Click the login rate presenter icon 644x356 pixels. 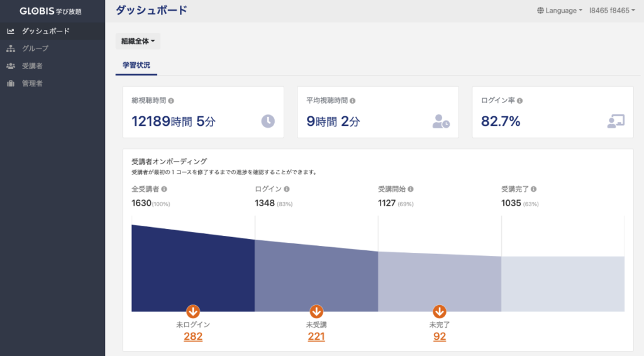(615, 121)
